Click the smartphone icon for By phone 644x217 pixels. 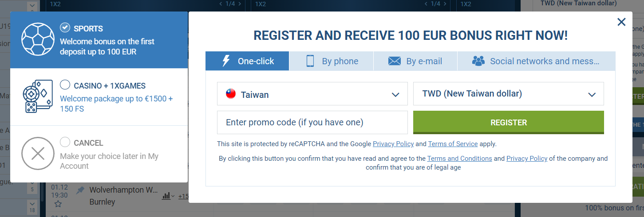pos(310,61)
